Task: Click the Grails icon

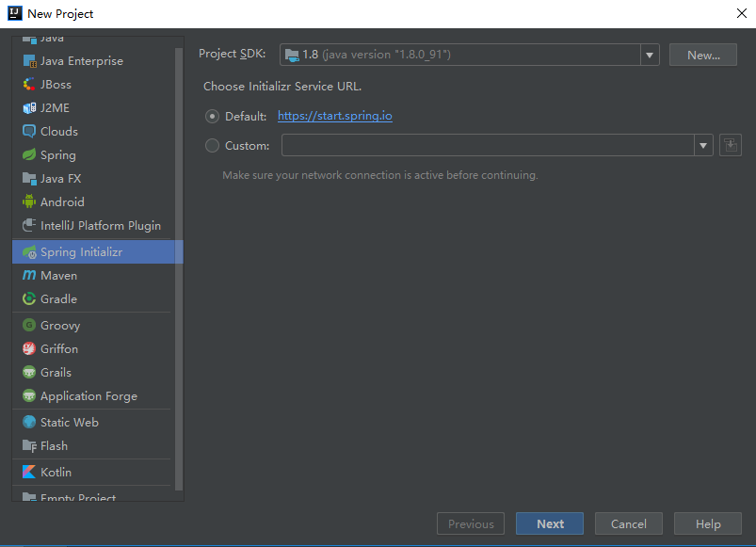Action: [29, 372]
